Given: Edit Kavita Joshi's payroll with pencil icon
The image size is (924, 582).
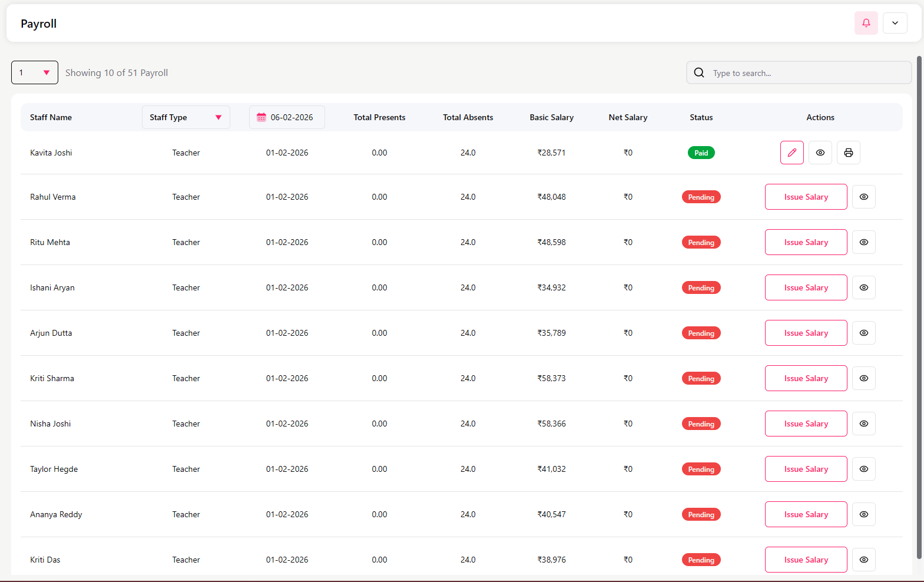Looking at the screenshot, I should tap(791, 153).
